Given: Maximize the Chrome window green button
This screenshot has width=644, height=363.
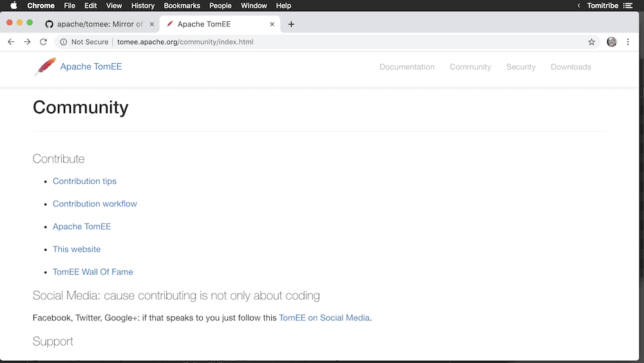Looking at the screenshot, I should click(x=30, y=23).
